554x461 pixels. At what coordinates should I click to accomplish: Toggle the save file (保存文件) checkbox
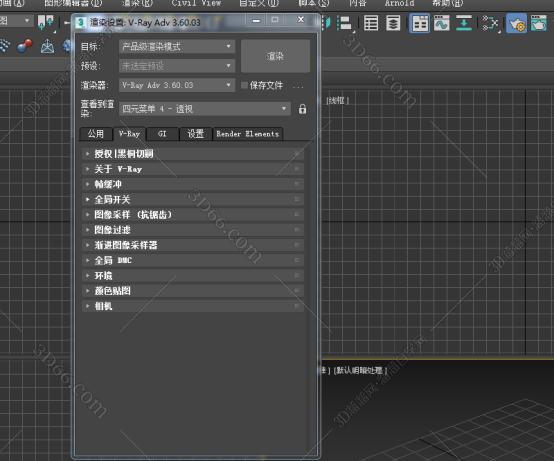244,85
